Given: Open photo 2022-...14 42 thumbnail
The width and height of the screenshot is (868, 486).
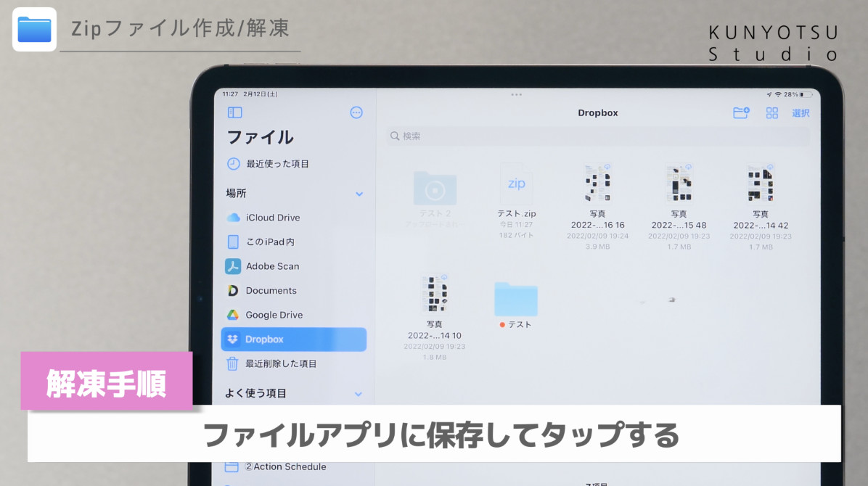Looking at the screenshot, I should tap(761, 183).
